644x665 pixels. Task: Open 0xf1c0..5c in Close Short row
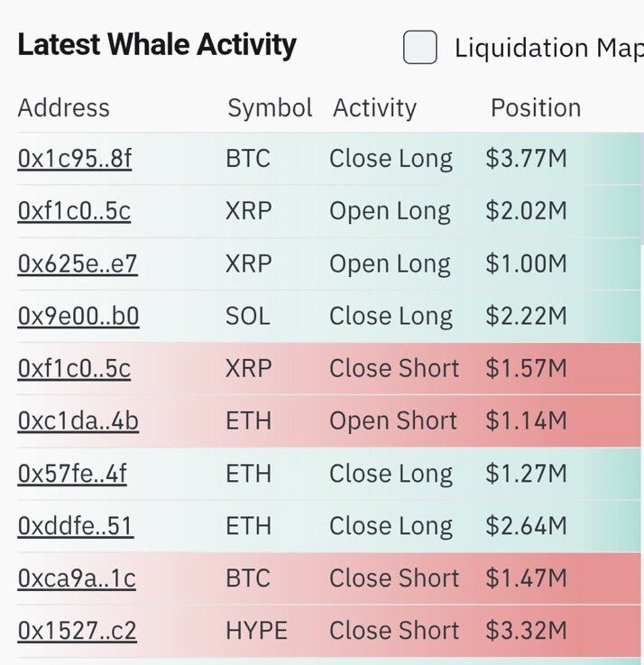(x=74, y=368)
